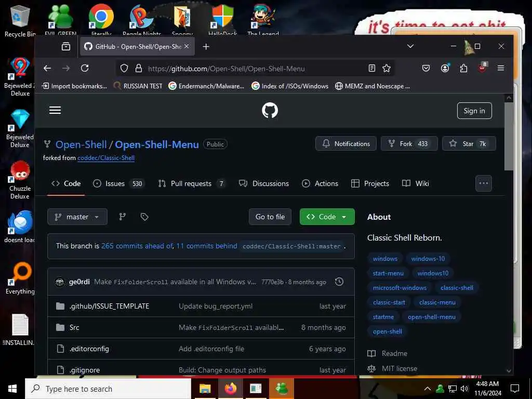532x399 pixels.
Task: Open the repository nav more options button
Action: pos(484,183)
